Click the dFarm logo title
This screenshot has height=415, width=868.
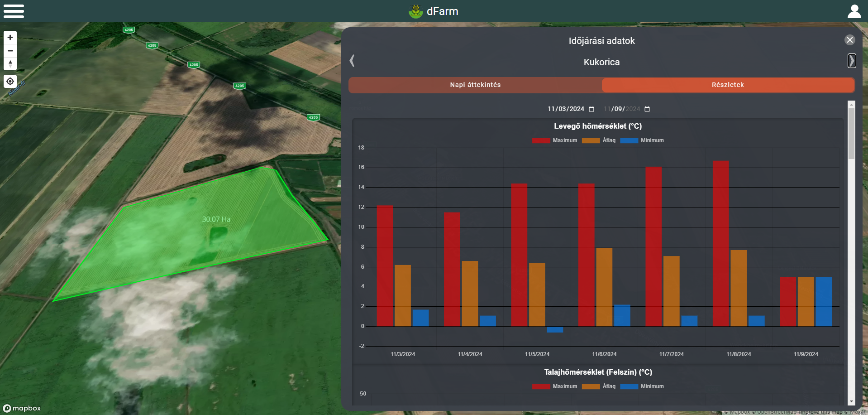point(434,11)
